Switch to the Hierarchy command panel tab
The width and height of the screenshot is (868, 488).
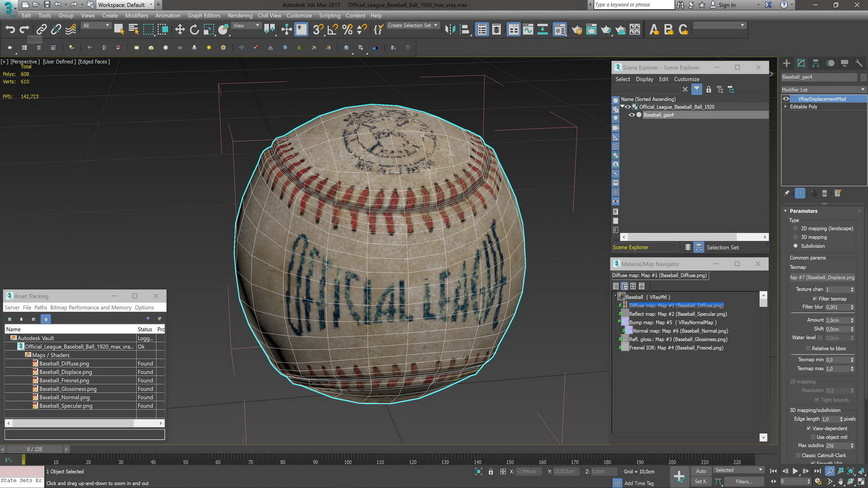pos(816,63)
